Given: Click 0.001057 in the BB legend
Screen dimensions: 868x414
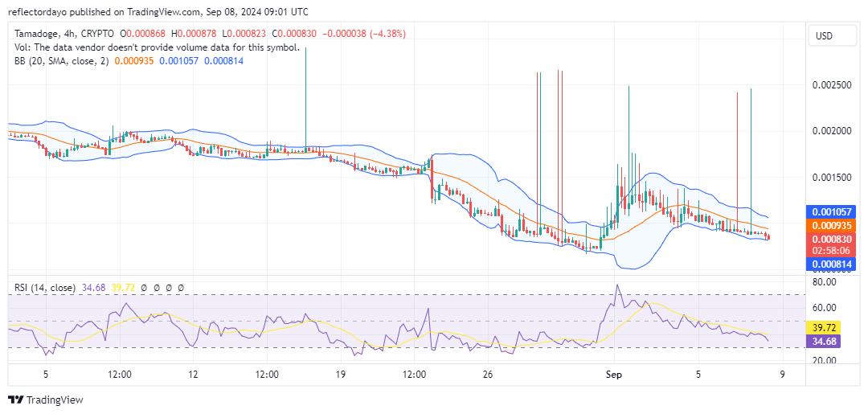Looking at the screenshot, I should click(179, 61).
